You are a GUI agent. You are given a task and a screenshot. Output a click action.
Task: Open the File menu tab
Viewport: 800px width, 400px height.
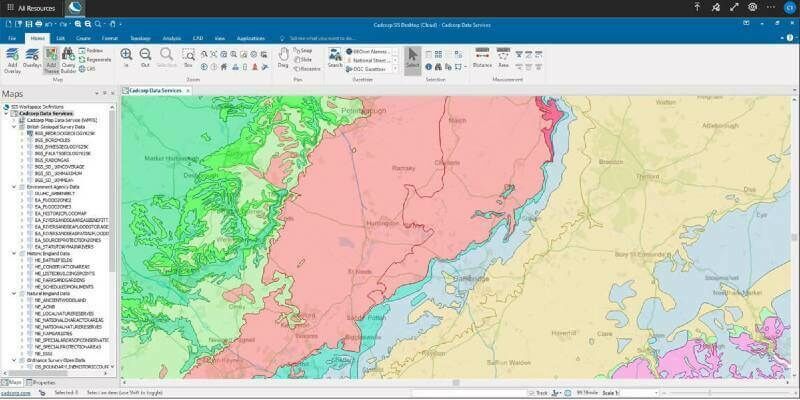pyautogui.click(x=12, y=38)
